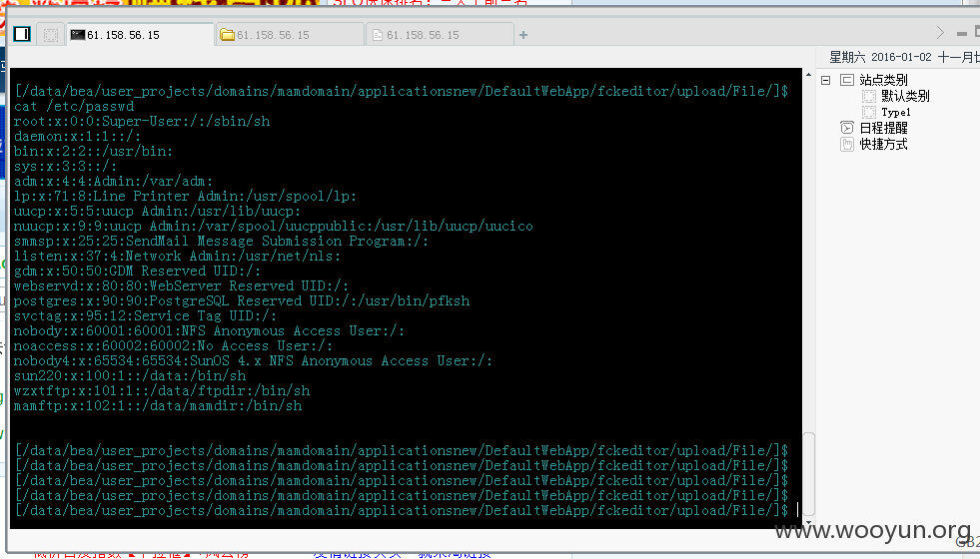The width and height of the screenshot is (980, 559).
Task: Click terminal scrollbar down arrow
Action: (808, 523)
